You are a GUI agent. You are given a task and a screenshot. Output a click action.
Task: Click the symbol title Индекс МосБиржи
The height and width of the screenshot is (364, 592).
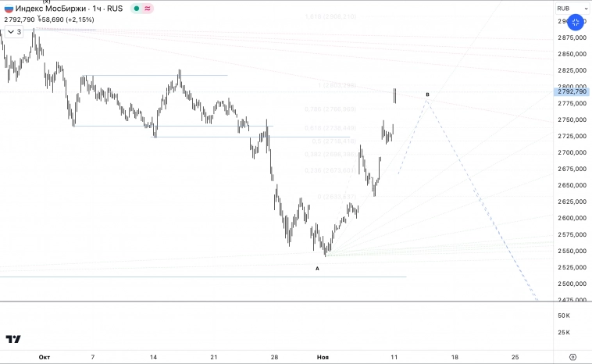click(51, 9)
